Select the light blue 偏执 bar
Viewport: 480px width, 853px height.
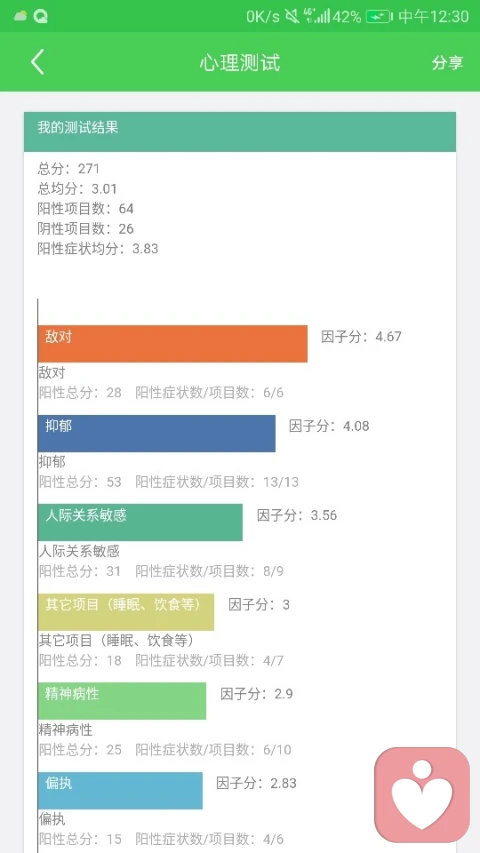[x=120, y=790]
